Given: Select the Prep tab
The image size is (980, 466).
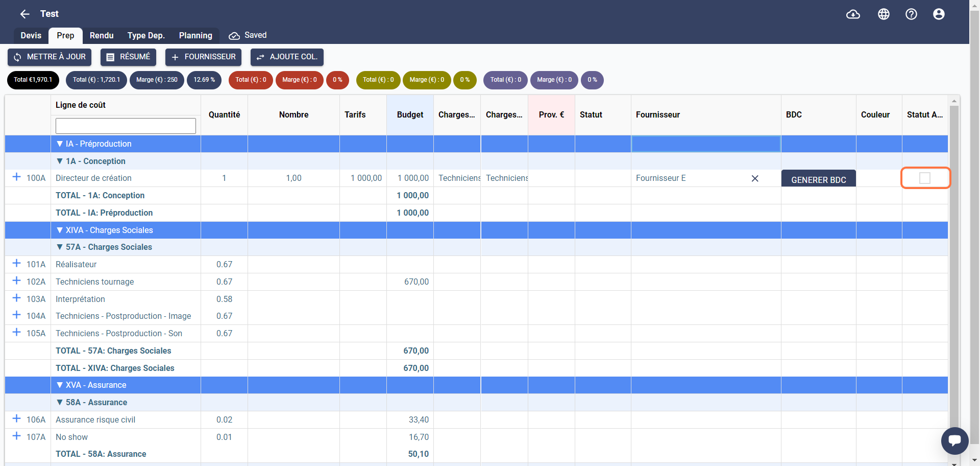Looking at the screenshot, I should [65, 35].
